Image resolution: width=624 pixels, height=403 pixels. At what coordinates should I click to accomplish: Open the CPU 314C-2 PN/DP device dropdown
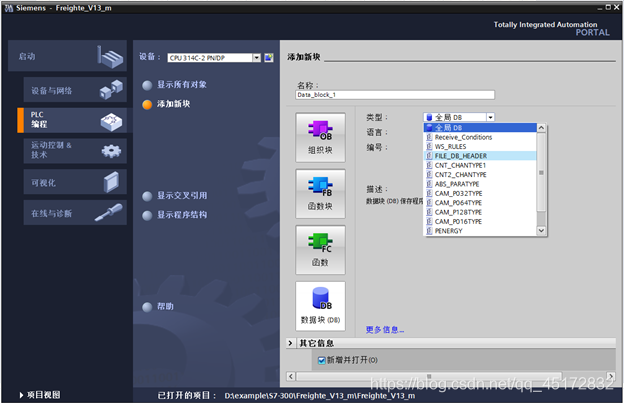(x=256, y=58)
